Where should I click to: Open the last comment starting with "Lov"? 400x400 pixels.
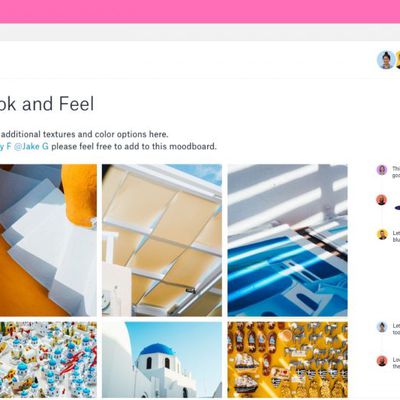click(x=396, y=363)
